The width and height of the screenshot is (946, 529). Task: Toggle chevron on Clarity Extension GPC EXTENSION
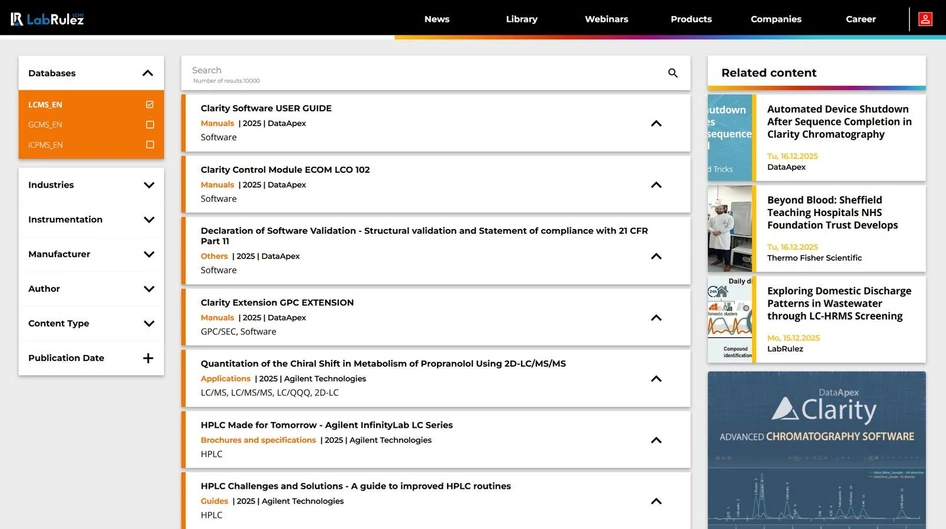coord(656,318)
